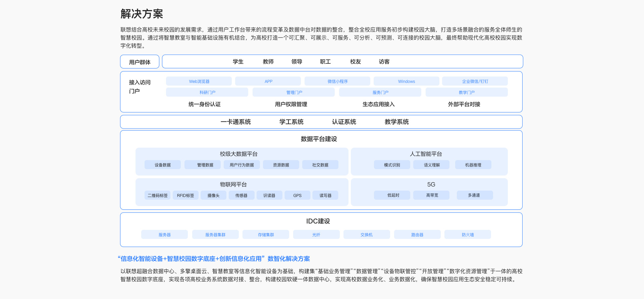Select the APP access tag

click(268, 81)
